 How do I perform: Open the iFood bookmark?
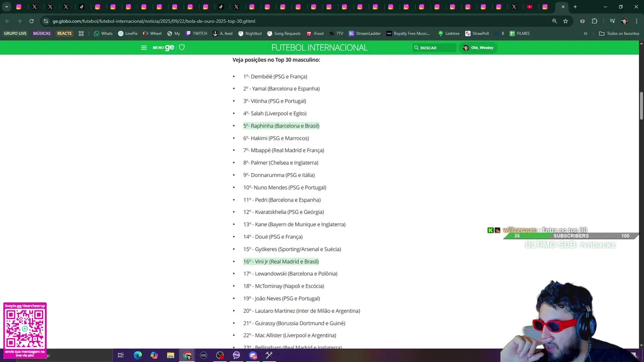(x=314, y=34)
